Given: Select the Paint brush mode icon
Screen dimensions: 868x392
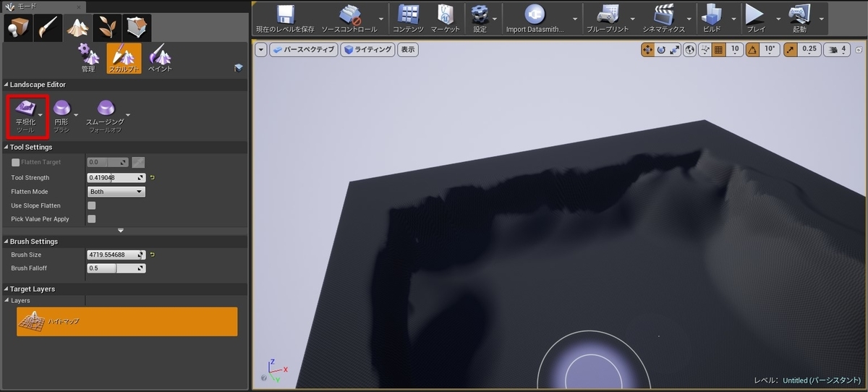Looking at the screenshot, I should 48,27.
